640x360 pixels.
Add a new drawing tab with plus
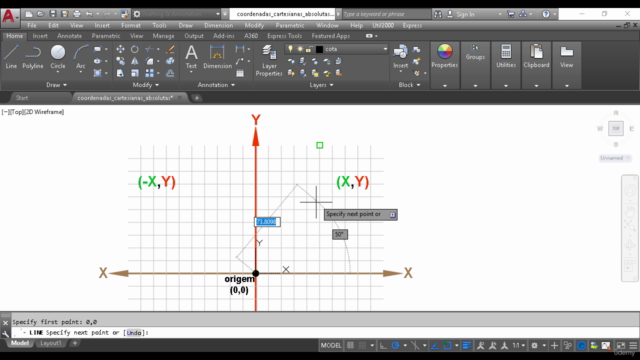(x=197, y=98)
